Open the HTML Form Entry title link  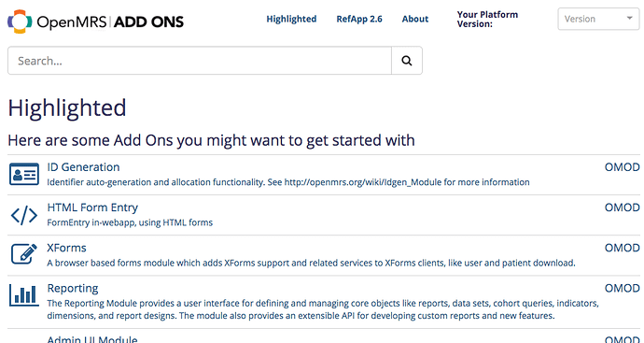[x=92, y=207]
